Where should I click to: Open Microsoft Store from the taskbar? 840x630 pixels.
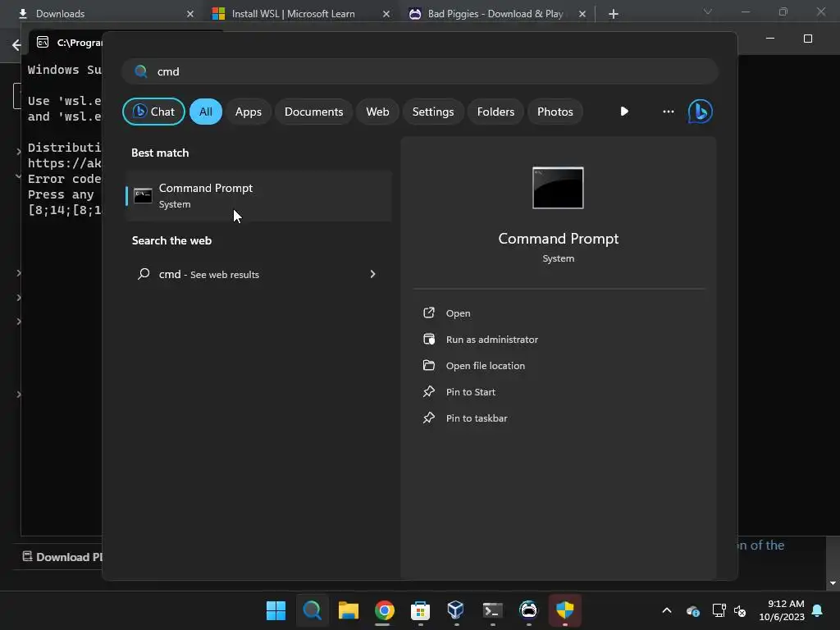point(420,610)
